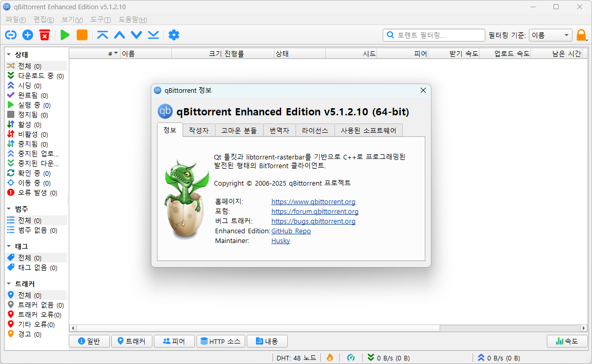
Task: Select the 오류 발생 (0) filter
Action: coord(36,193)
